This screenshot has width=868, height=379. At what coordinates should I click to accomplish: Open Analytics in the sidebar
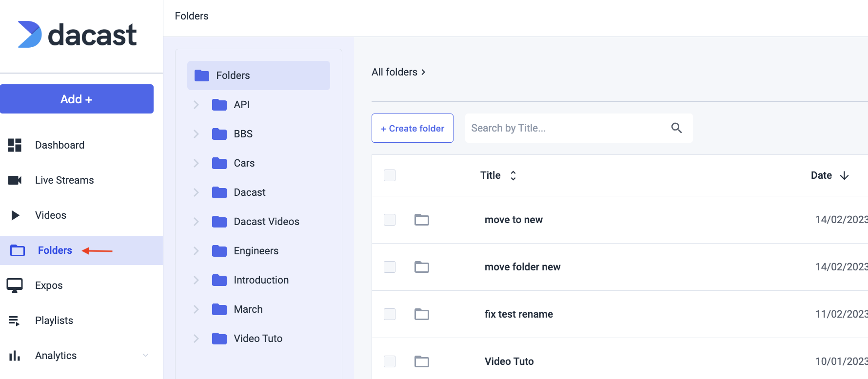coord(56,356)
